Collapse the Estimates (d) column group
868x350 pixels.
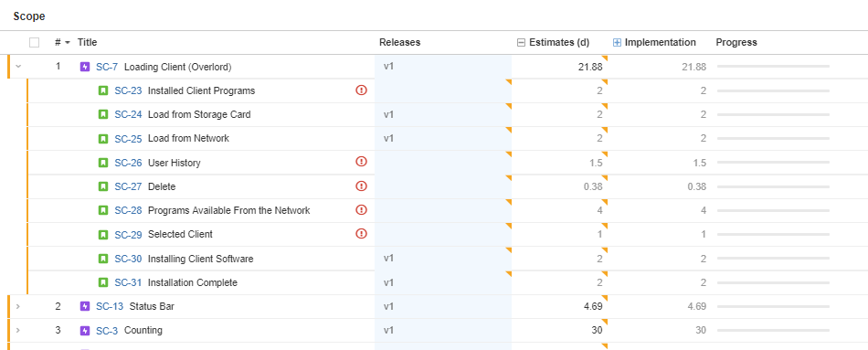coord(521,43)
